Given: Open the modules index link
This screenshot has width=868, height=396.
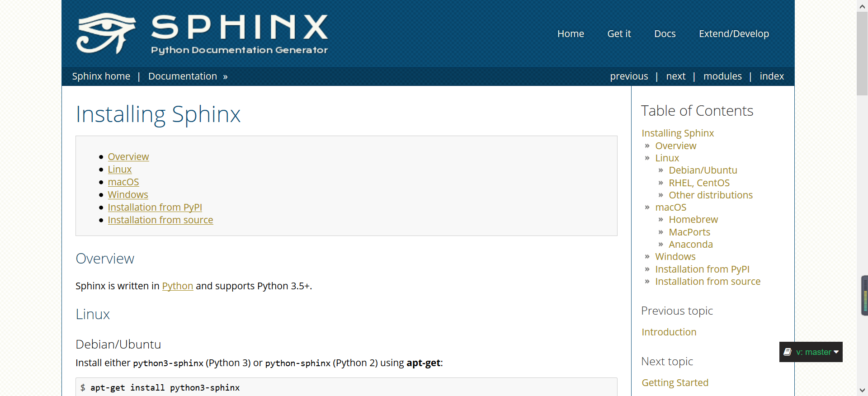Looking at the screenshot, I should [722, 76].
